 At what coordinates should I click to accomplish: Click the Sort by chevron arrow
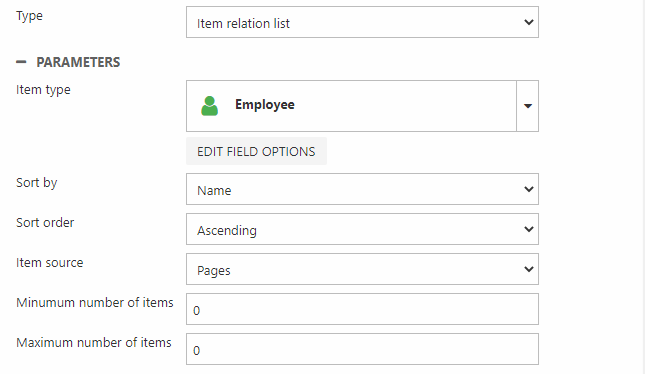[529, 189]
